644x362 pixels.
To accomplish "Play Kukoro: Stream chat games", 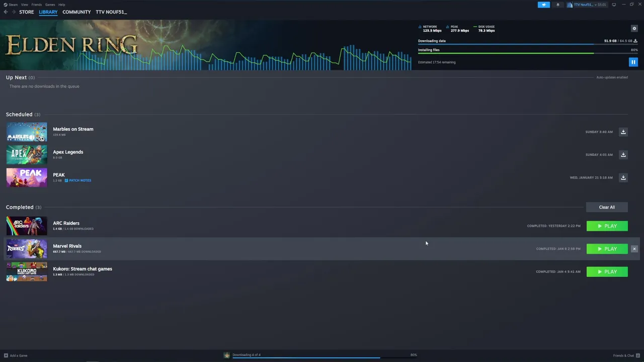I will pos(607,272).
